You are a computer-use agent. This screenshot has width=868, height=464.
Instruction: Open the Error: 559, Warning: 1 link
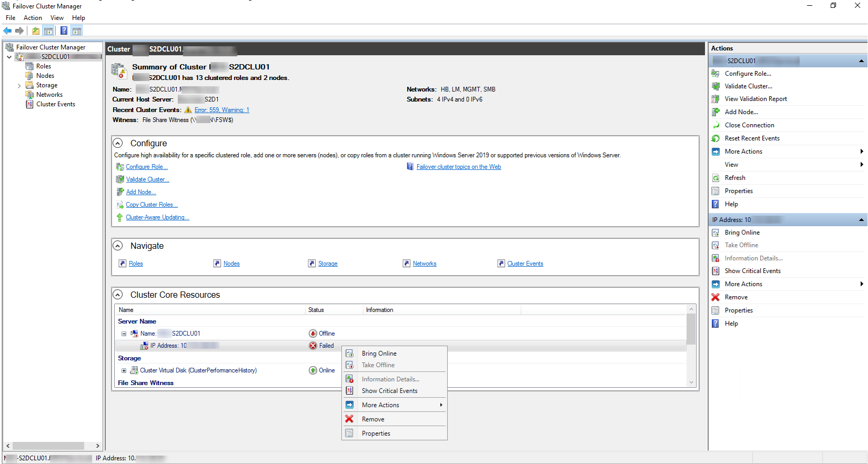coord(221,110)
